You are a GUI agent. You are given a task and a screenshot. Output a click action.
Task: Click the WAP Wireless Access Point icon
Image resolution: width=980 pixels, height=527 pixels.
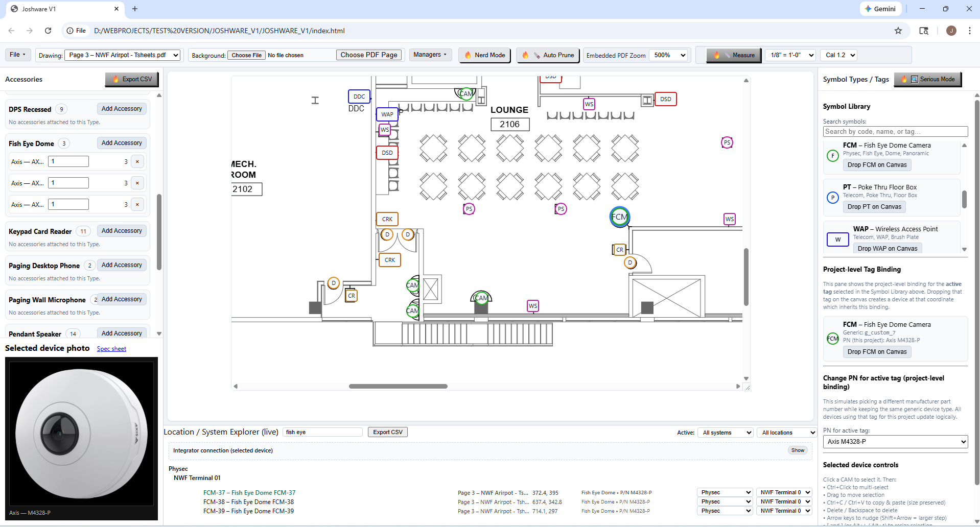coord(837,239)
